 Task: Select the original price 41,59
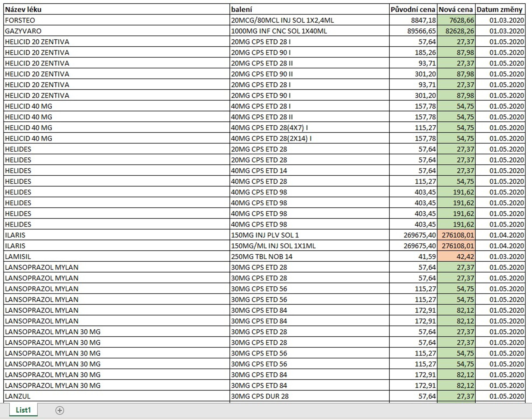click(x=413, y=256)
